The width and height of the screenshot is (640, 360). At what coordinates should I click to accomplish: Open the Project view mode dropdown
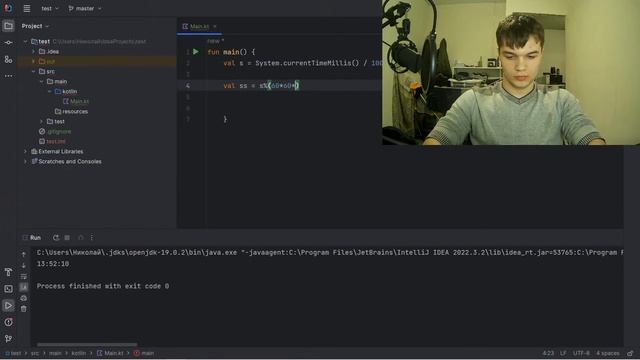tap(35, 26)
